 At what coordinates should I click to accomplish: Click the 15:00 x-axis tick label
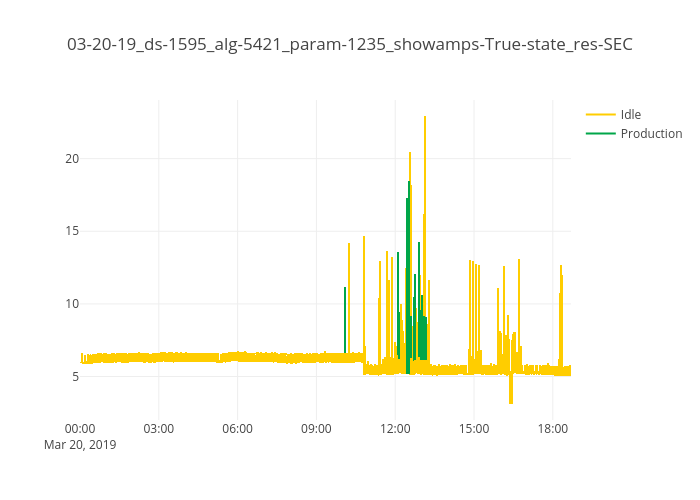(474, 429)
